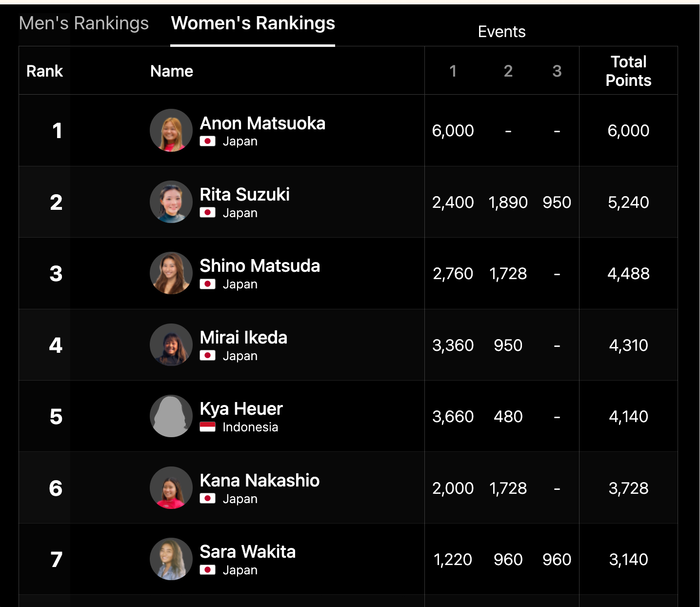Click Mirai Ikeda's avatar

pos(171,345)
